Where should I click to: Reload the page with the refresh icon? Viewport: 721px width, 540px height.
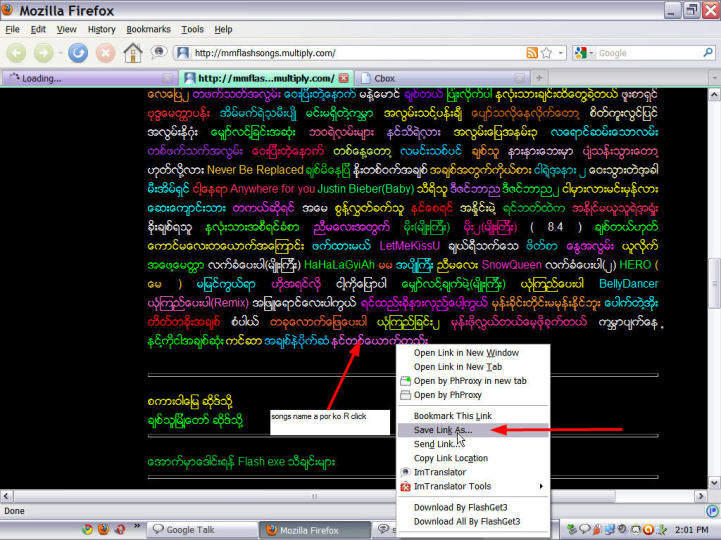[x=78, y=53]
